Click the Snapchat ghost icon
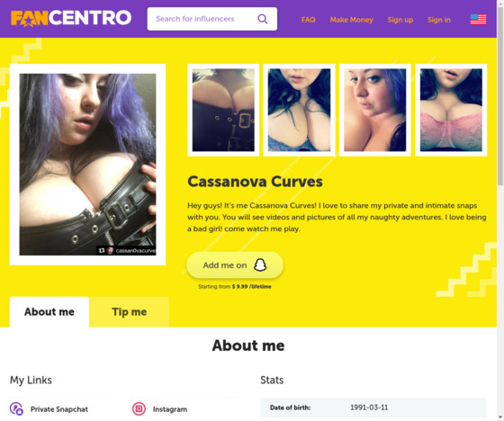This screenshot has height=421, width=504. [260, 265]
